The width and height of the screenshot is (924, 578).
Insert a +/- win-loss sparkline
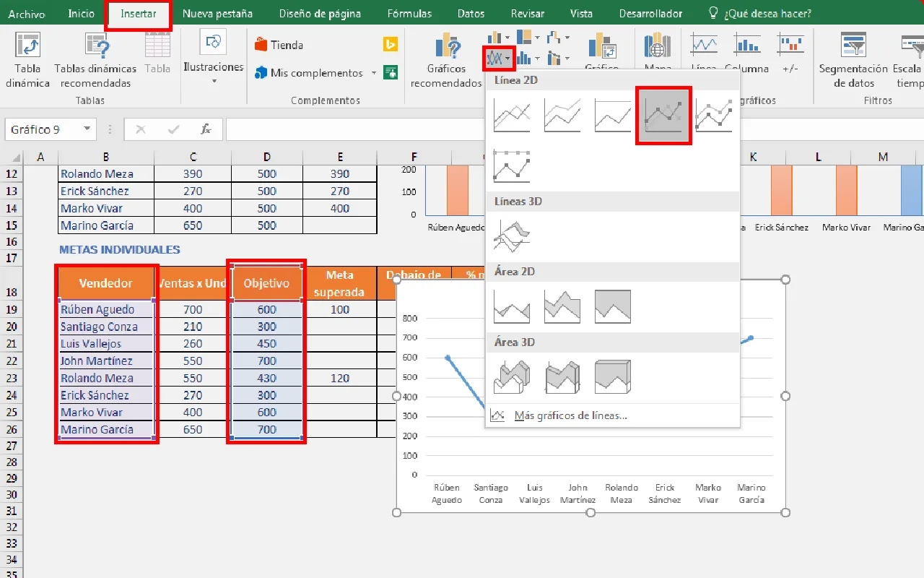(x=790, y=53)
